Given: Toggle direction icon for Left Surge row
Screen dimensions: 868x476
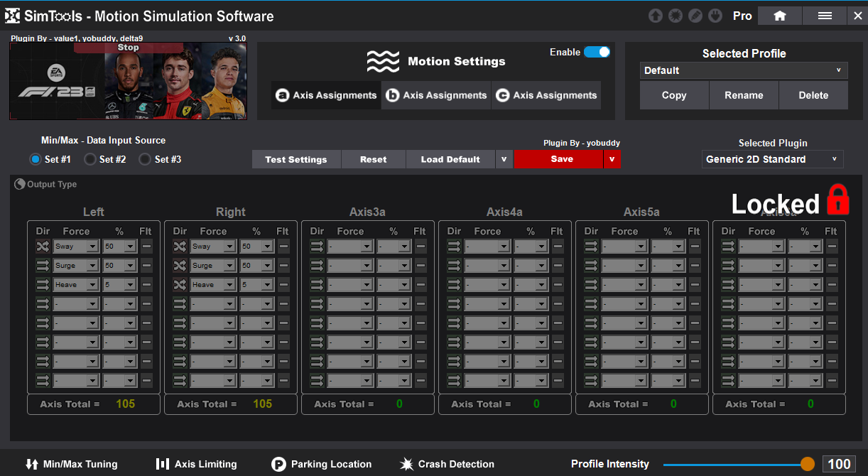Looking at the screenshot, I should coord(43,266).
